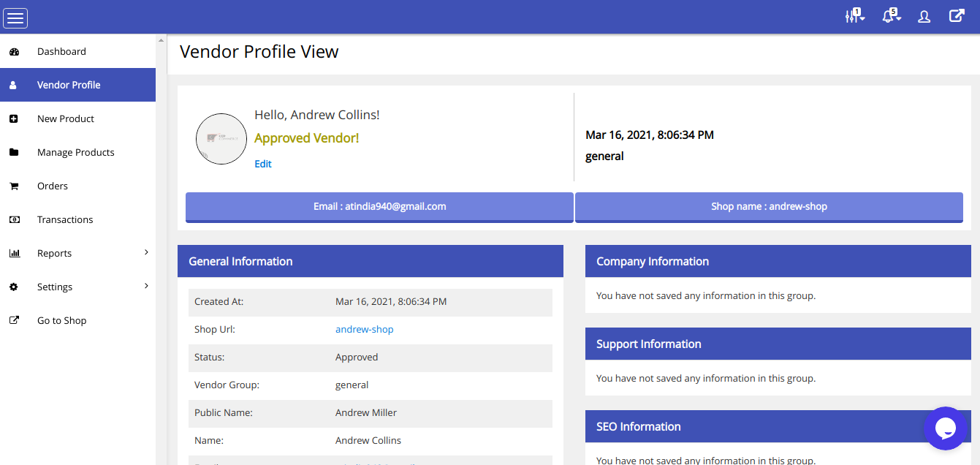Click the Transactions money icon
Viewport: 980px width, 465px height.
click(14, 220)
